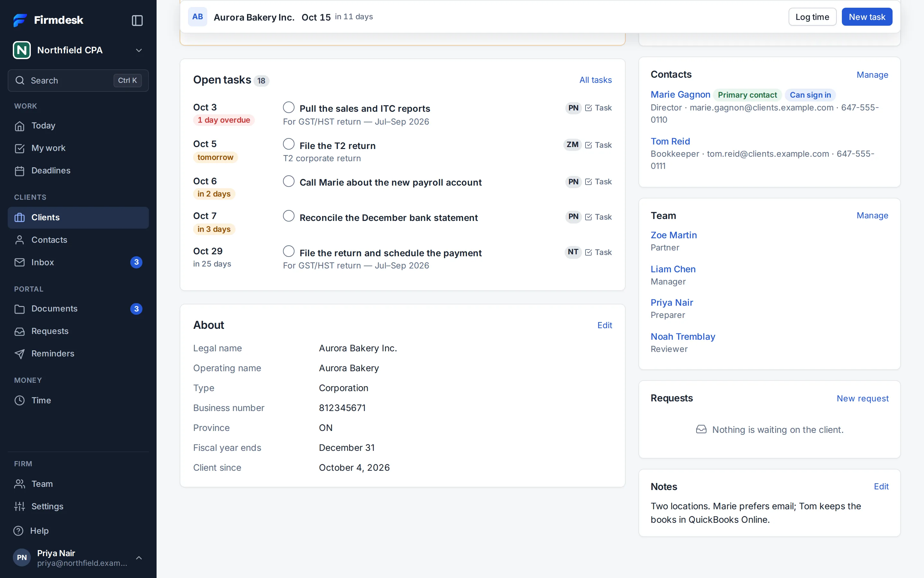
Task: Open Contacts from the person icon
Action: pos(20,240)
